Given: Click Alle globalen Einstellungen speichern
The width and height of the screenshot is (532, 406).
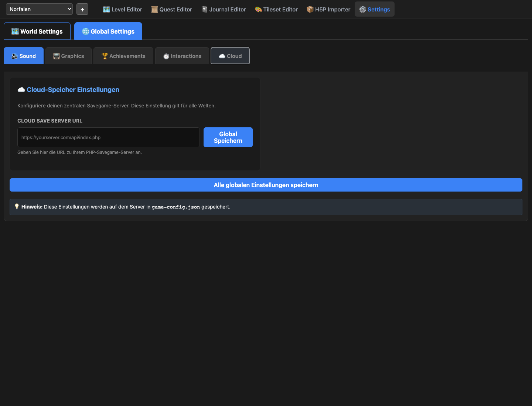Looking at the screenshot, I should click(x=266, y=185).
